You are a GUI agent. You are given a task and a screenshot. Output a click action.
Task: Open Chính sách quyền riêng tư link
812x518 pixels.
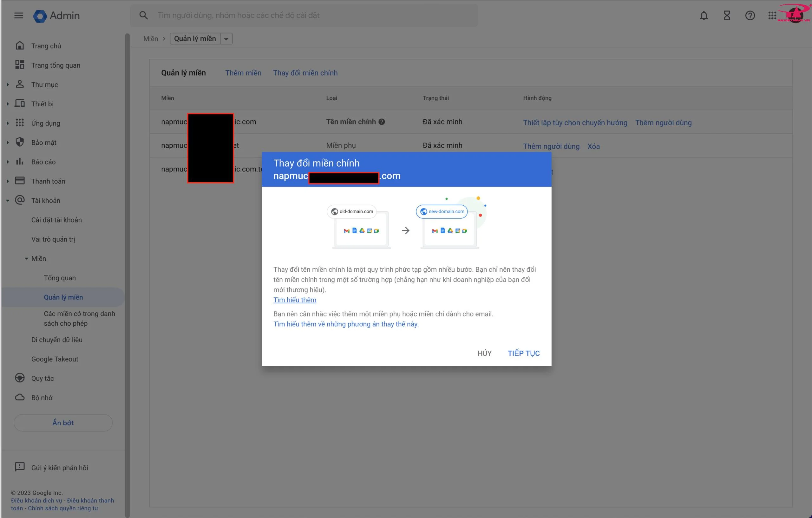point(63,508)
